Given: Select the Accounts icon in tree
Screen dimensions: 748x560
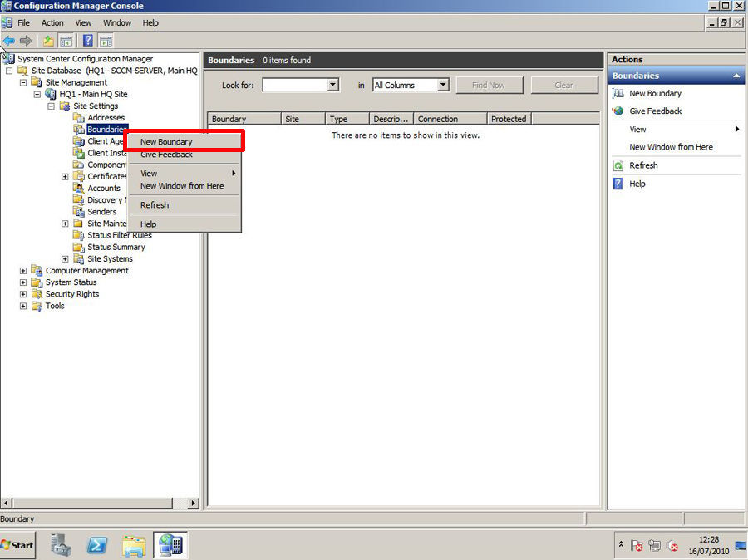Looking at the screenshot, I should pyautogui.click(x=79, y=188).
